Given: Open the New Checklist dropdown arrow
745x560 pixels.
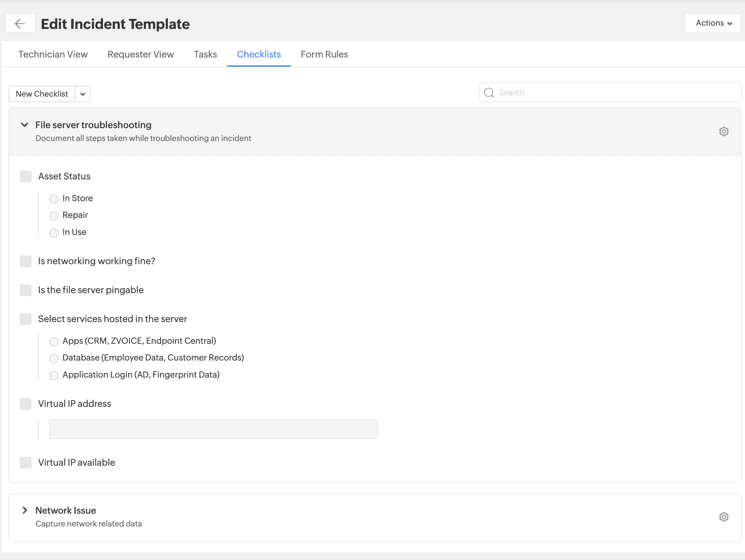Looking at the screenshot, I should click(83, 94).
